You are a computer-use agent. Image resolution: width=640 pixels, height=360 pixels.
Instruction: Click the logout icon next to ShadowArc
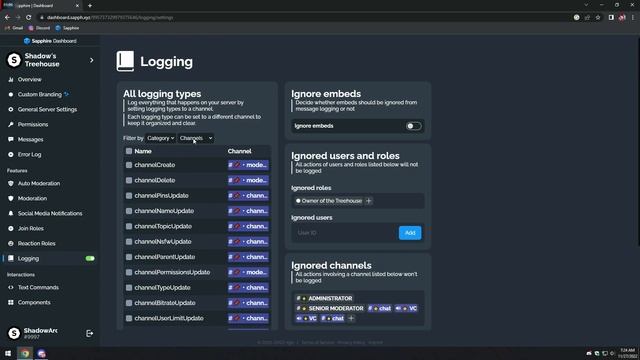(89, 333)
